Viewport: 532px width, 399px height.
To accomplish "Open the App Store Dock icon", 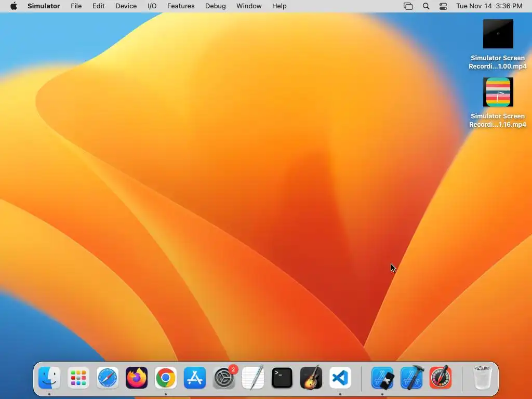I will coord(195,378).
